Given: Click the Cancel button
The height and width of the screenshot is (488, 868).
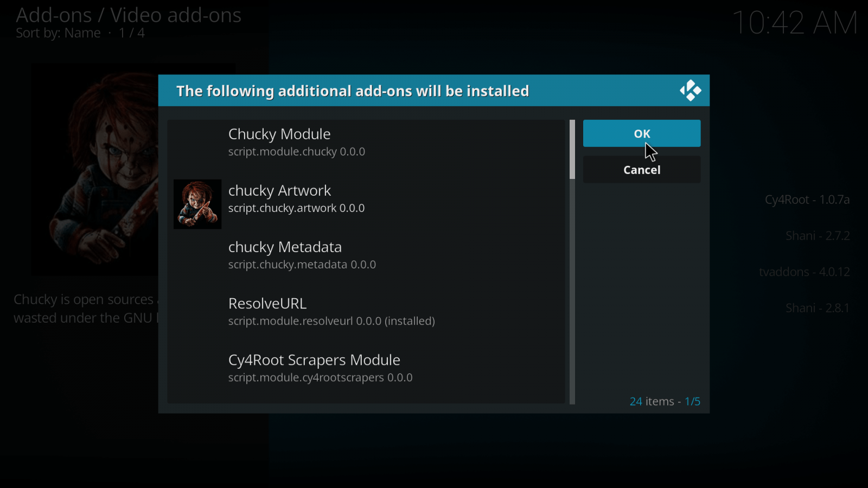Looking at the screenshot, I should 642,170.
